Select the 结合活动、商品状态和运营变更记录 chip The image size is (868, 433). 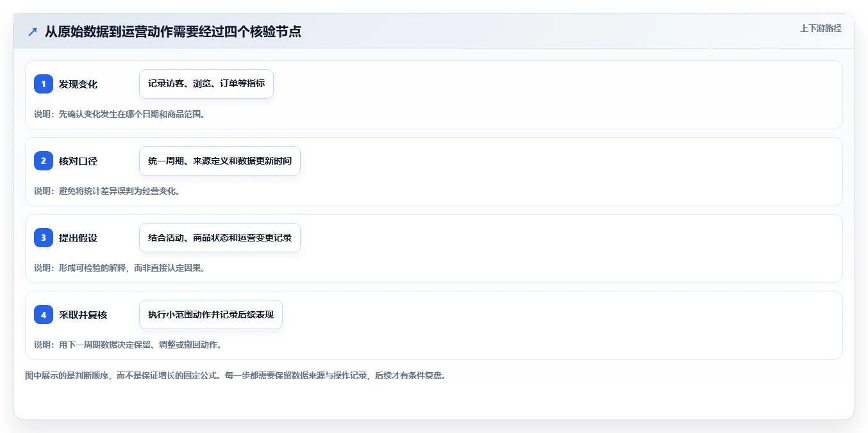coord(220,238)
